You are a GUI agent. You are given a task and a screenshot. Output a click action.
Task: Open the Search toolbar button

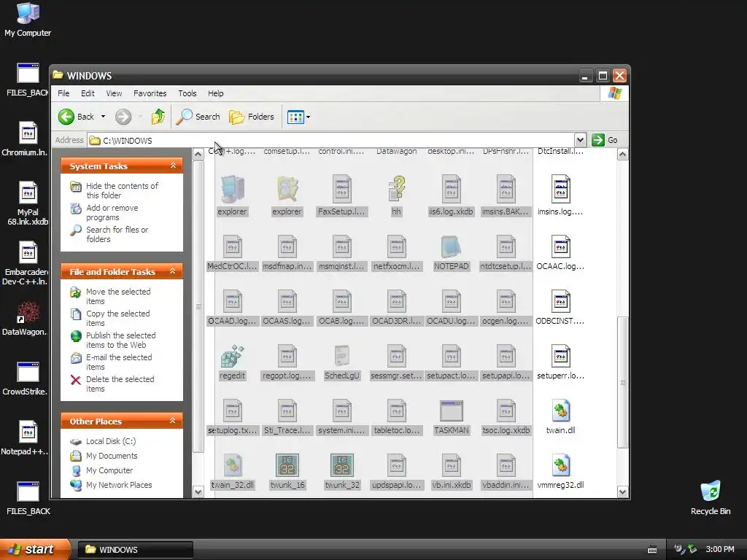(198, 117)
